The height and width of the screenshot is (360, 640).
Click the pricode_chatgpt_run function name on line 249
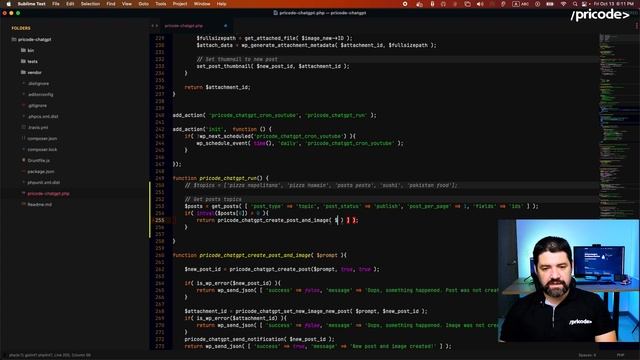(228, 178)
